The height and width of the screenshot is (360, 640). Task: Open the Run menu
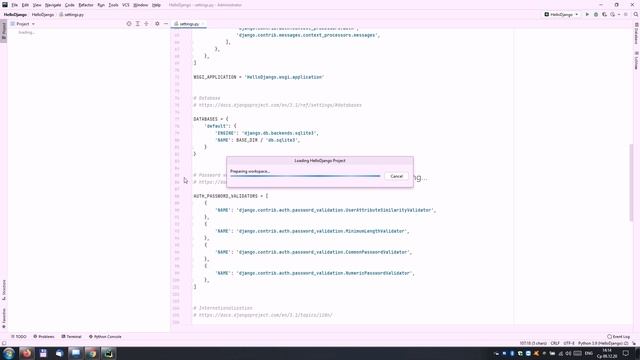pyautogui.click(x=101, y=5)
